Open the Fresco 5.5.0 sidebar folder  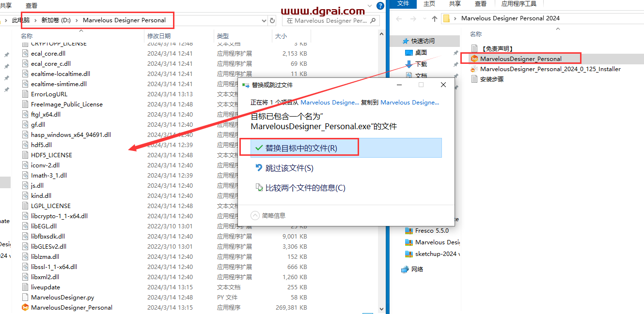tap(432, 231)
